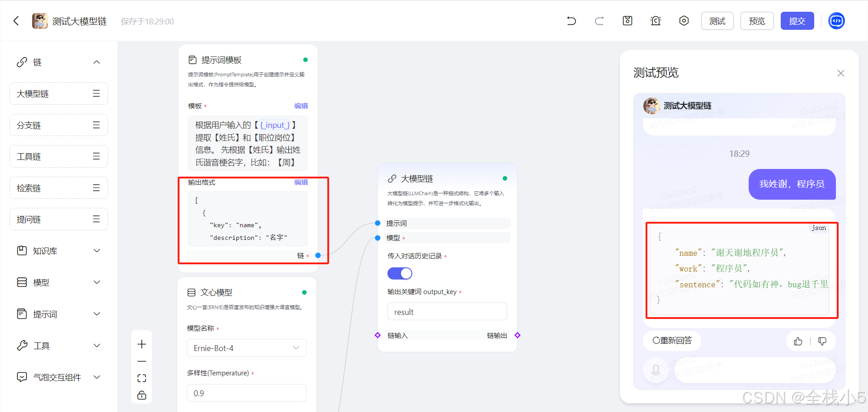Click the 提示词模板 node header icon

click(193, 60)
